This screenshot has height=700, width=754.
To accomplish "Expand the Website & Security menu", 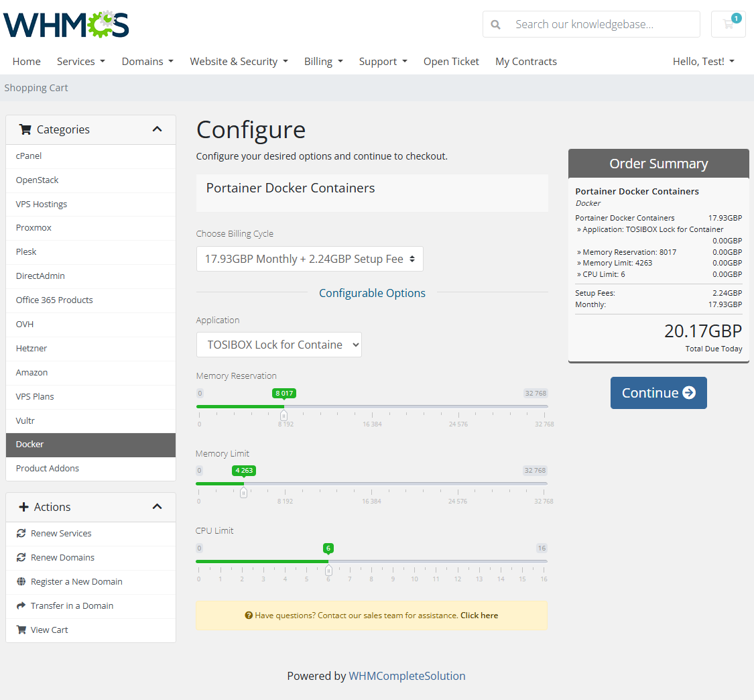I will 239,62.
